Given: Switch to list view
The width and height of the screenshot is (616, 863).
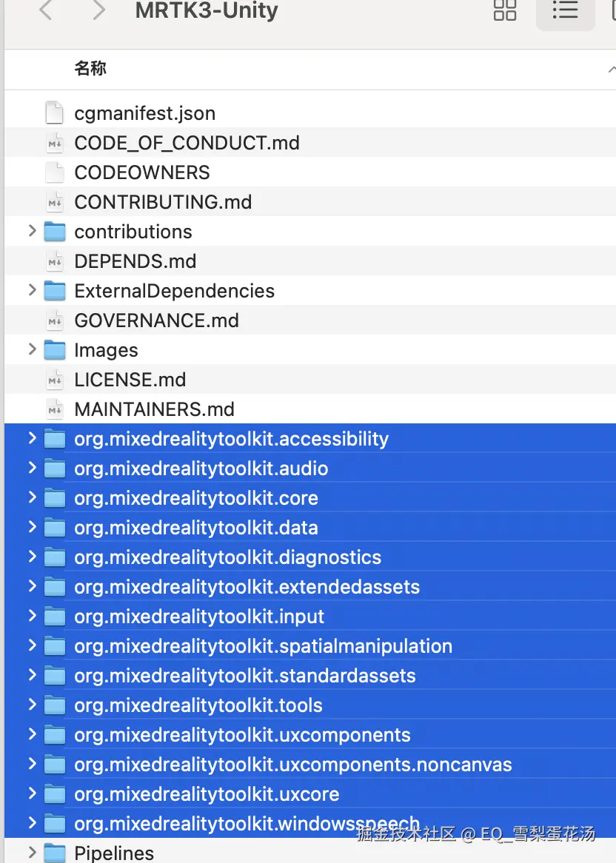Looking at the screenshot, I should click(566, 10).
